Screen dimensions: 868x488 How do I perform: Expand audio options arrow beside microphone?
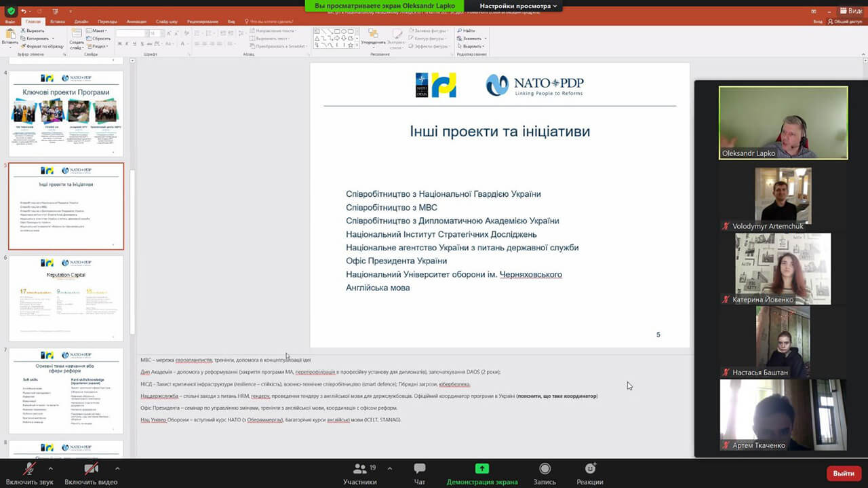point(51,468)
